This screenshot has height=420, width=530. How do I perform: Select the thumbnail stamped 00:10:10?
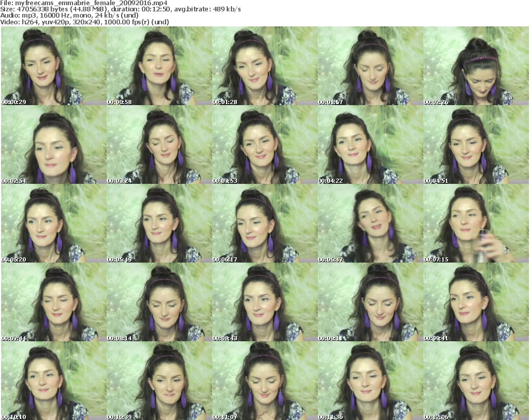point(54,381)
